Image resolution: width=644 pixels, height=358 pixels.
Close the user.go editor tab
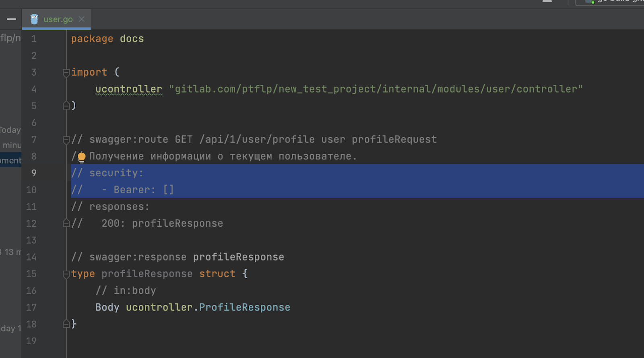pos(82,19)
